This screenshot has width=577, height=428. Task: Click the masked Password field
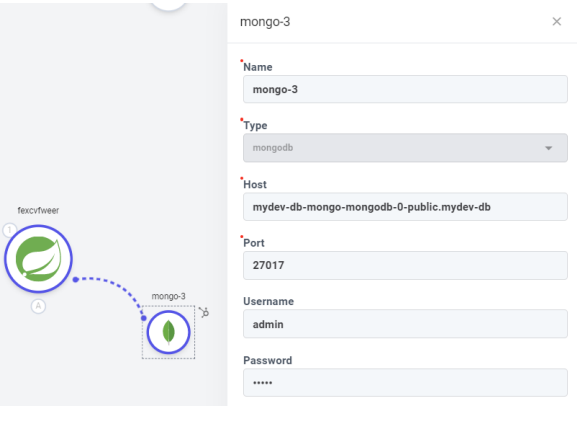point(405,383)
